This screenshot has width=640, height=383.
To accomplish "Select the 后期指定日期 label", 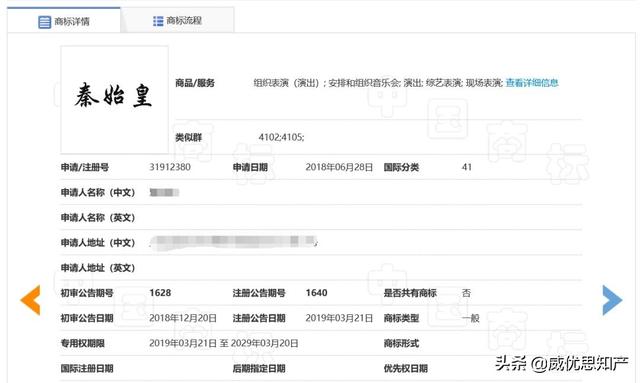I will [259, 368].
